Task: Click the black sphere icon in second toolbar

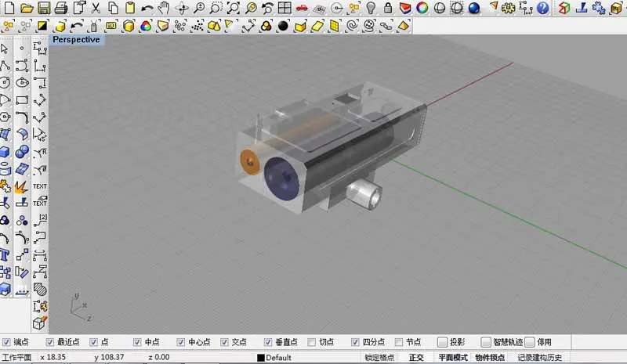Action: point(283,27)
